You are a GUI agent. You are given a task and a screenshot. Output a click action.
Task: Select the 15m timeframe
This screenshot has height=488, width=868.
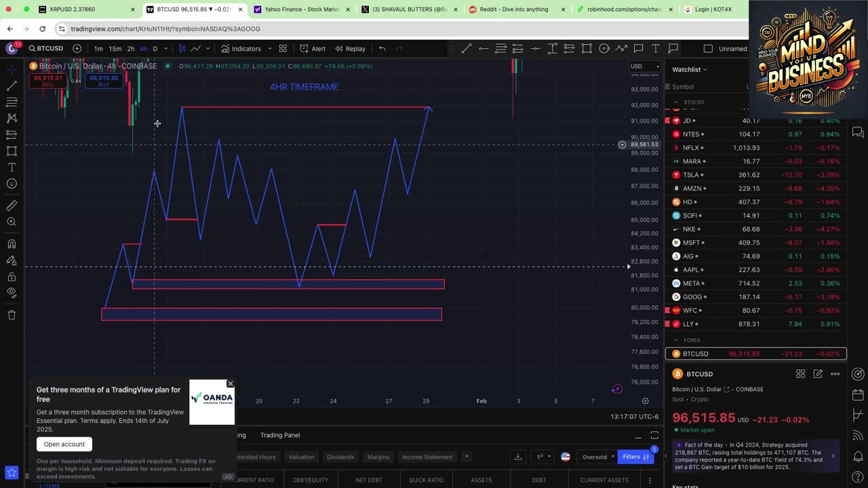tap(115, 49)
